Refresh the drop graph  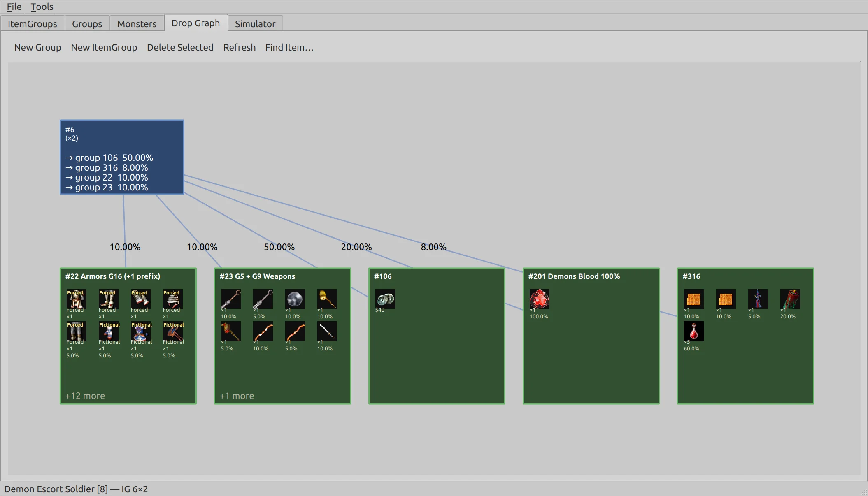pos(240,47)
